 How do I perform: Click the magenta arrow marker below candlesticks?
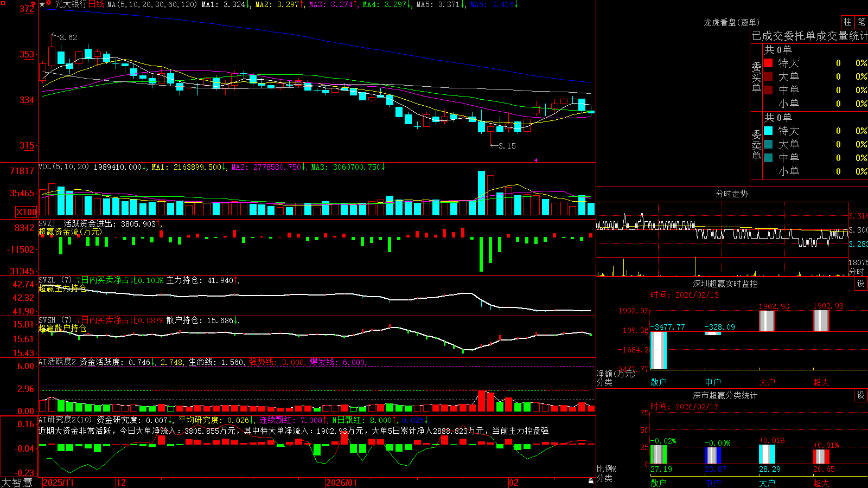pos(535,160)
